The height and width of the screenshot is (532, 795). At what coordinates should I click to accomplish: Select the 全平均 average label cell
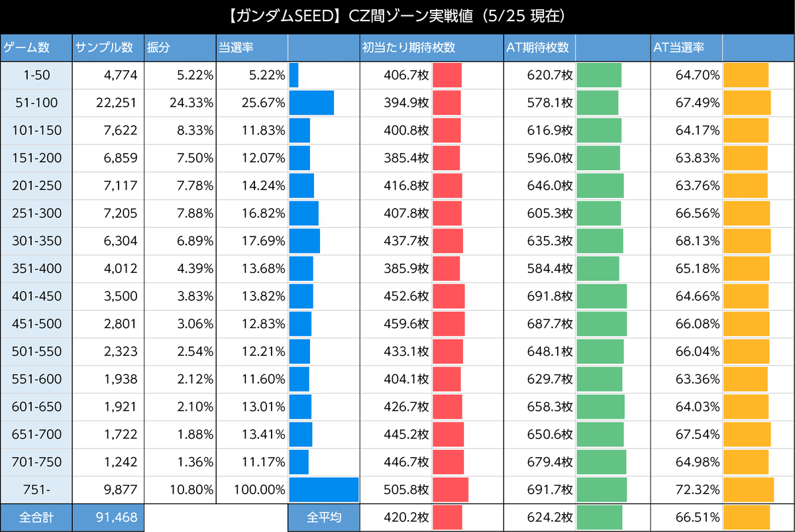coord(324,517)
